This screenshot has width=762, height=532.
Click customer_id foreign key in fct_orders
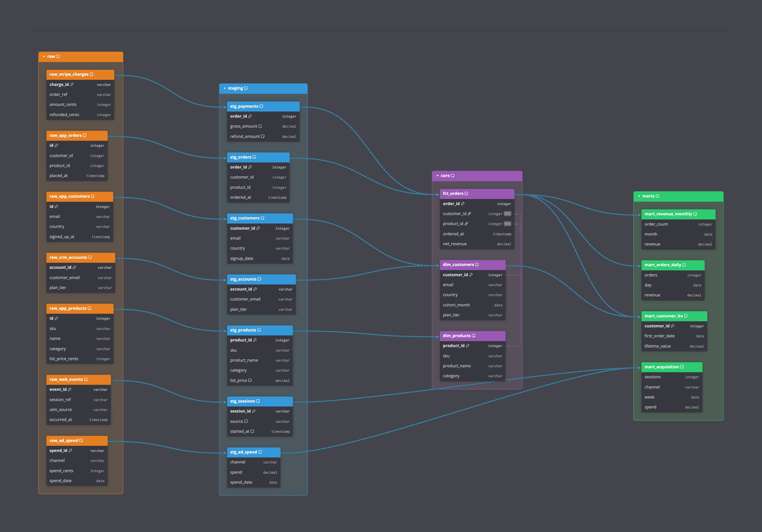(x=477, y=214)
